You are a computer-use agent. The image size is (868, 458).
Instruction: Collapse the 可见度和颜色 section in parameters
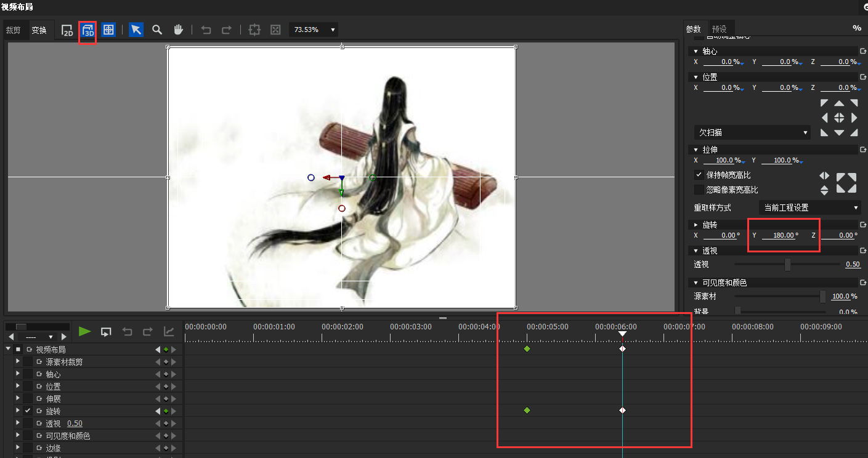coord(696,283)
